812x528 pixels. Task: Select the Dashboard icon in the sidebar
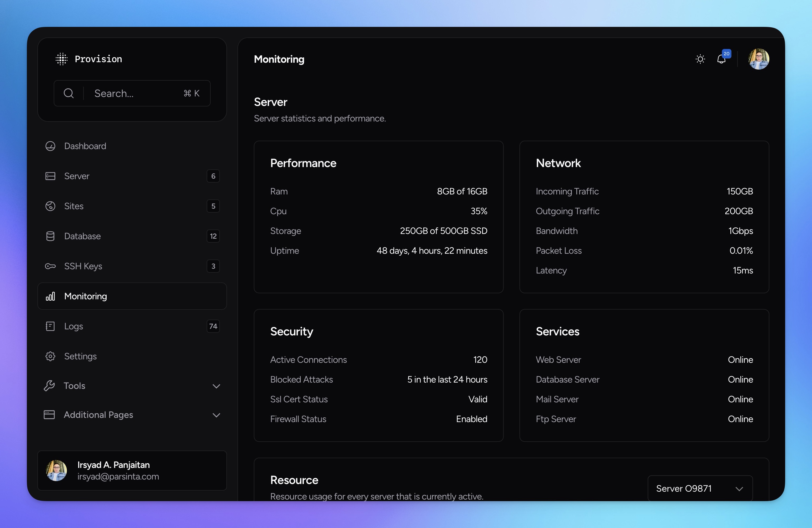click(x=50, y=146)
